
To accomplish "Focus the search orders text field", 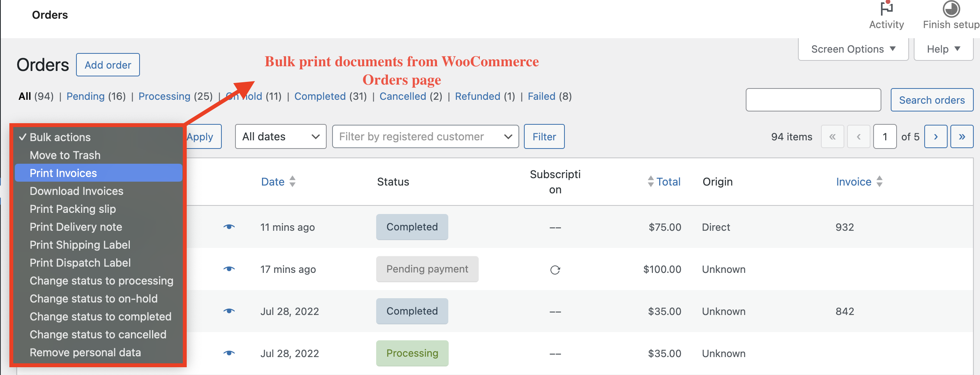I will coord(813,100).
